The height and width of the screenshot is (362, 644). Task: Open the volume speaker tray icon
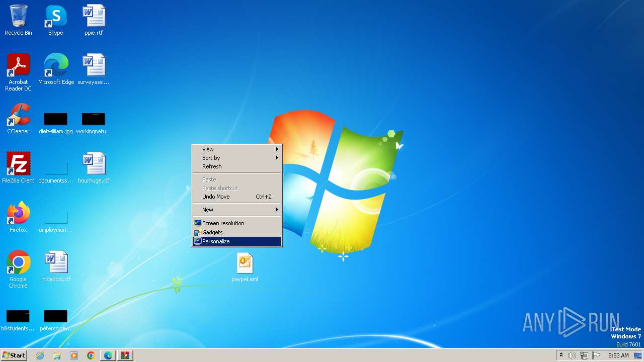click(572, 355)
